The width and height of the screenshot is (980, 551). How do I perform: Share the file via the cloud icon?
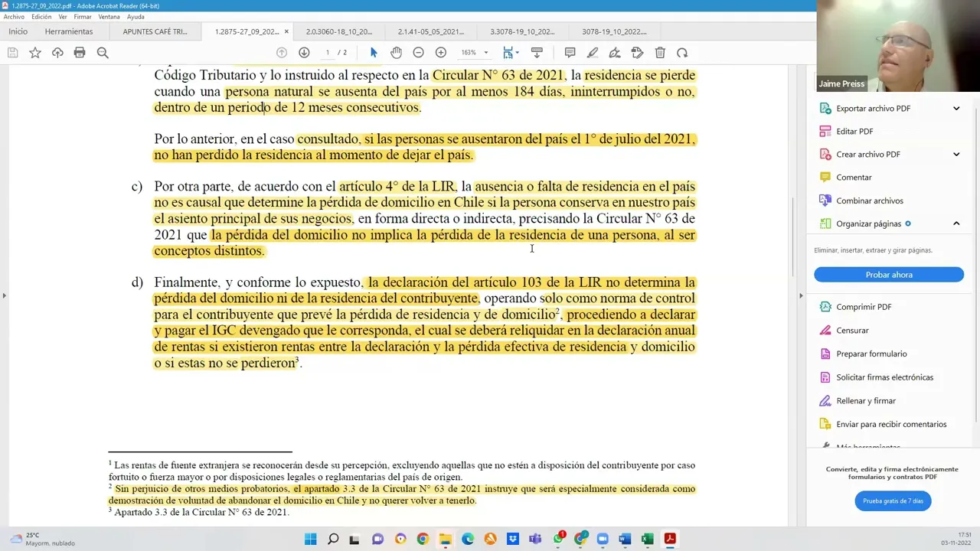57,52
